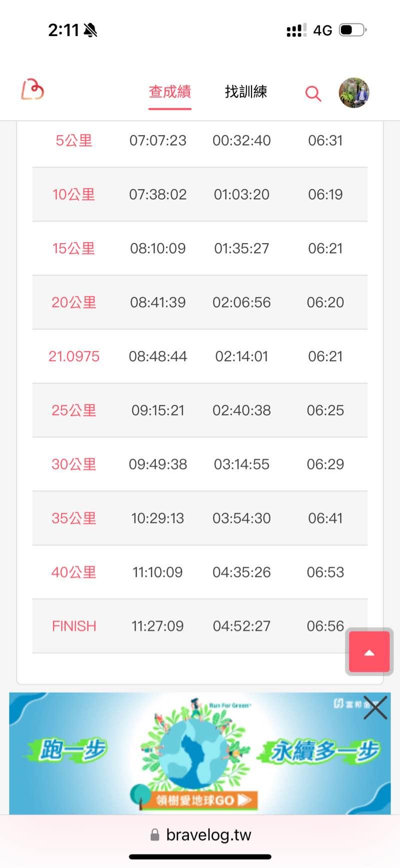Close the Run For Green ad banner
Image resolution: width=400 pixels, height=868 pixels.
click(375, 707)
